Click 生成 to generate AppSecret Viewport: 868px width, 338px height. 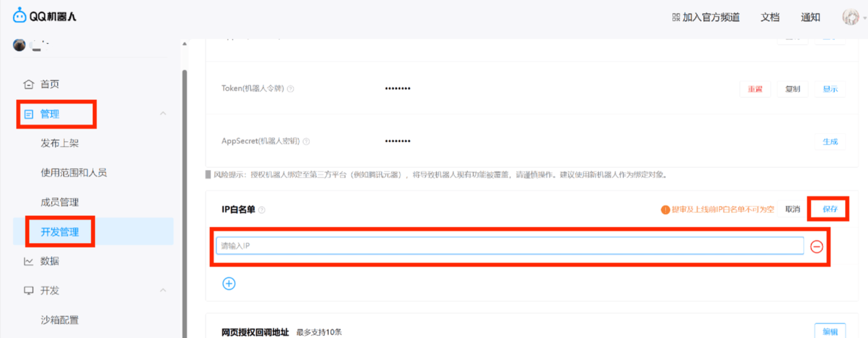pyautogui.click(x=830, y=142)
